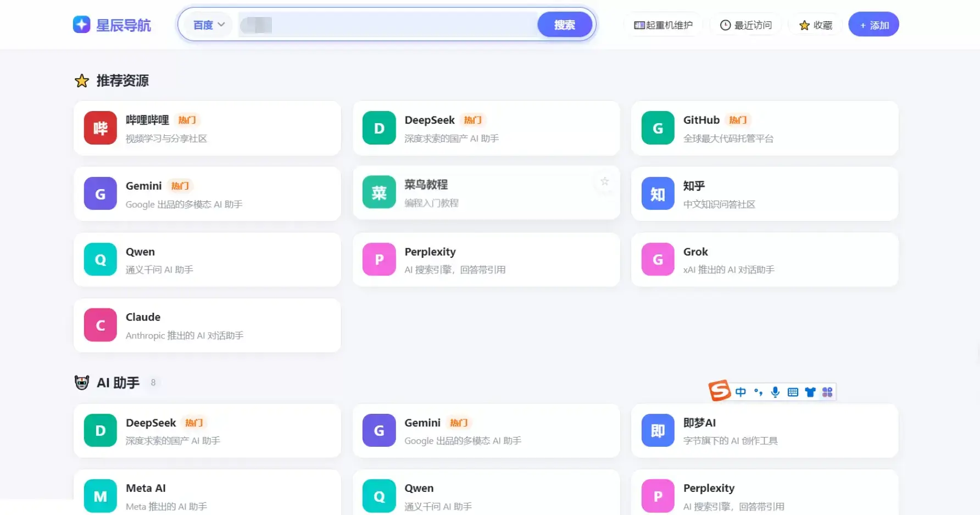Open the 起重机维护 shortcut
This screenshot has height=515, width=980.
click(663, 25)
